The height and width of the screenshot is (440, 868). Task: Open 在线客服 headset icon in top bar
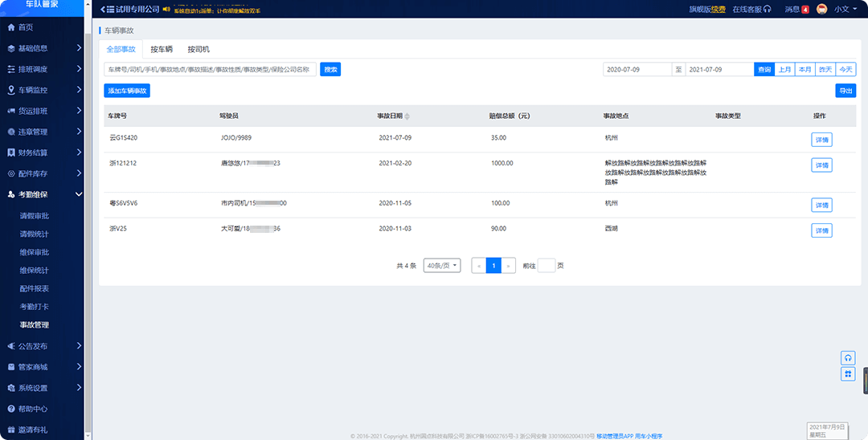pos(768,9)
